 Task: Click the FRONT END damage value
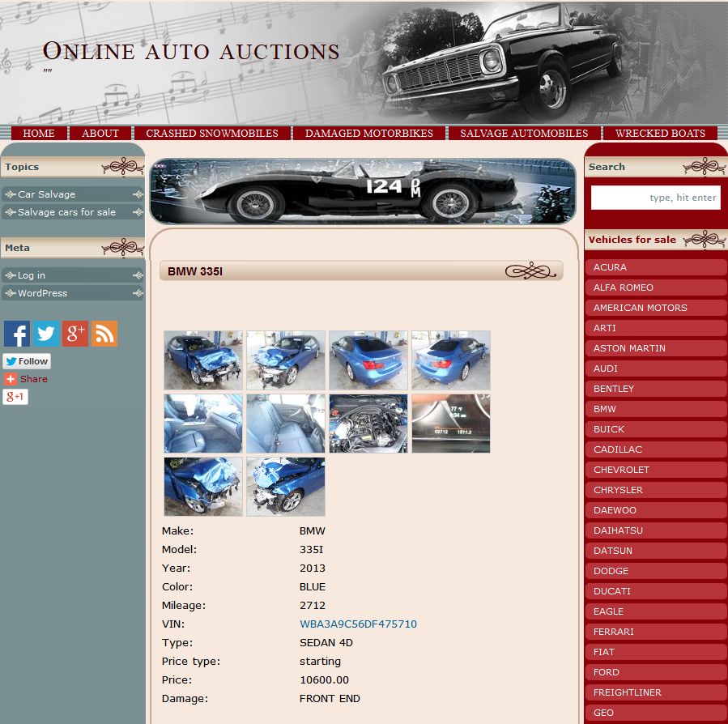(330, 698)
